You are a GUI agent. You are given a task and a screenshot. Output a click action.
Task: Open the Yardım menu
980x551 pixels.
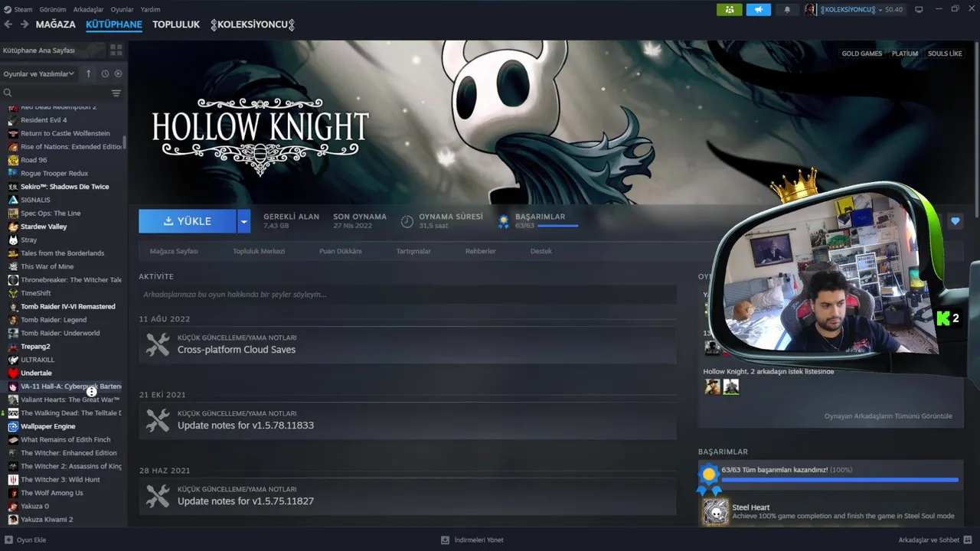151,9
